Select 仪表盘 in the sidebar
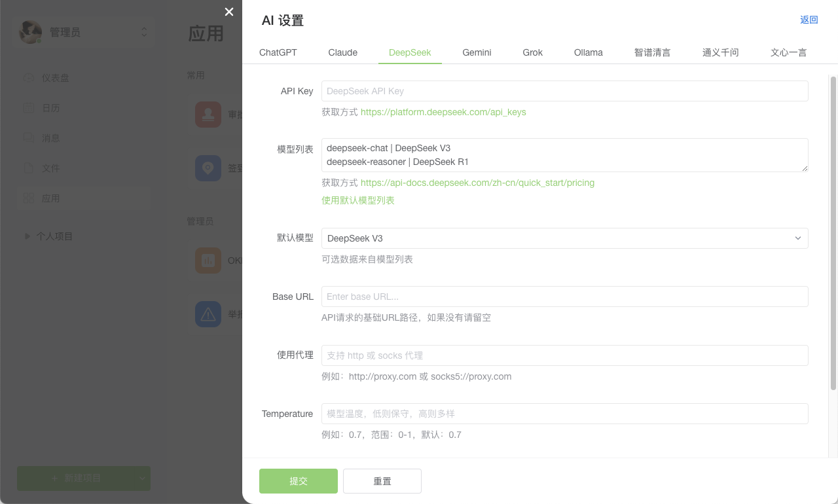Screen dimensions: 838x504 coord(55,78)
